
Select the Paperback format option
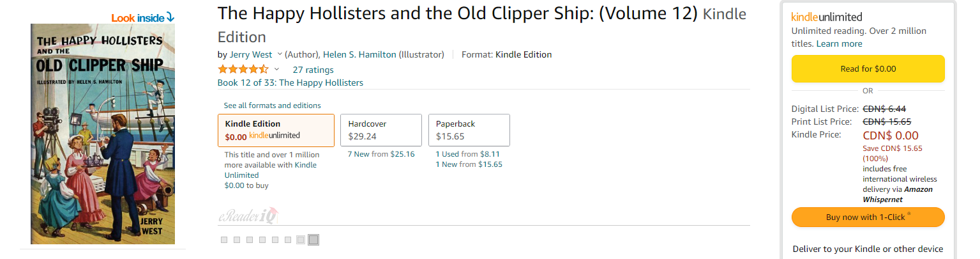pos(469,130)
